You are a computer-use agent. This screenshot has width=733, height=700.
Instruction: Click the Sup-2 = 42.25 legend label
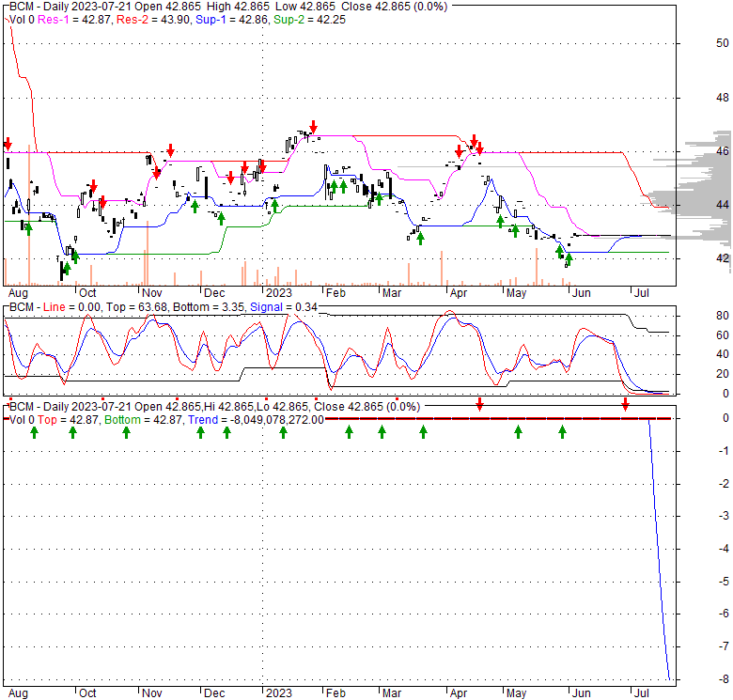[x=309, y=20]
